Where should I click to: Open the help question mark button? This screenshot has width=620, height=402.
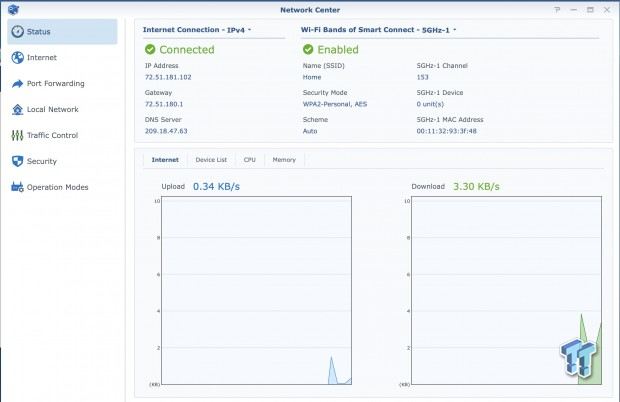pos(557,9)
